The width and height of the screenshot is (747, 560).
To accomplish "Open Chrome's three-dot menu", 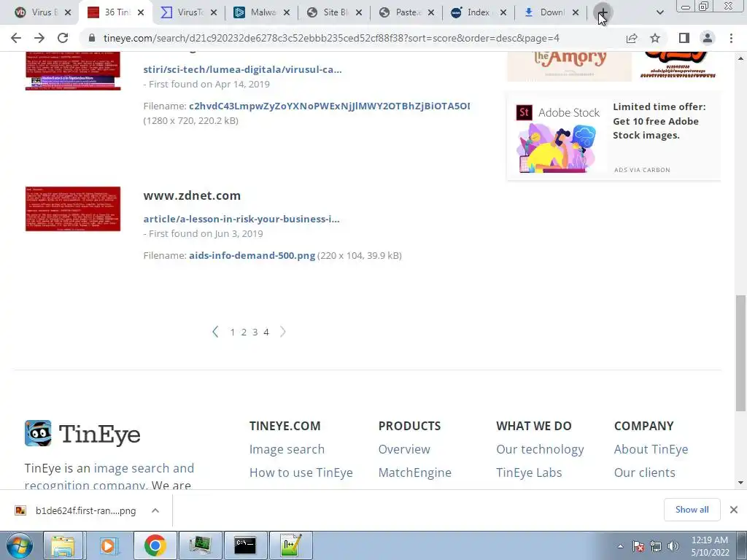I will (731, 38).
